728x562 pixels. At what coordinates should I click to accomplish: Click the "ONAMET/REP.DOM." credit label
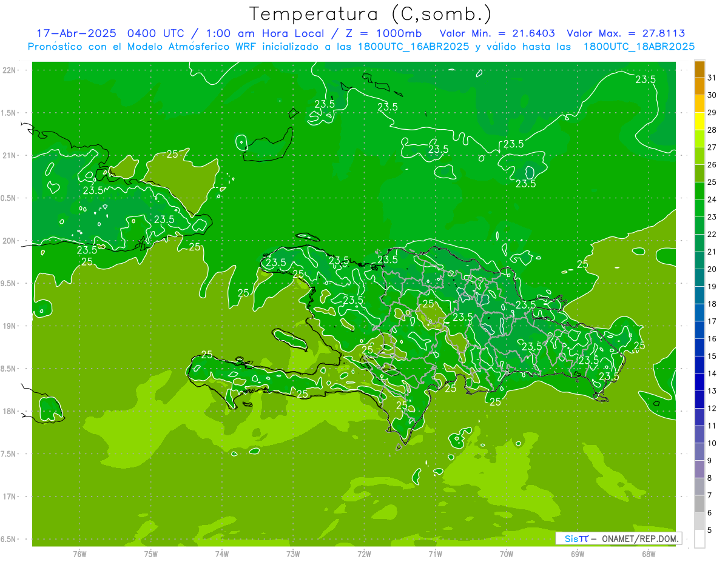point(641,538)
